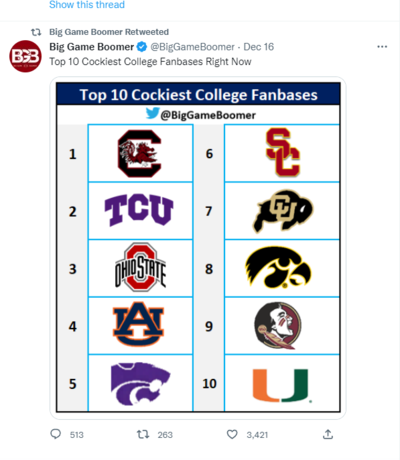Click the 3,421 likes count
This screenshot has height=460, width=400.
click(x=257, y=435)
